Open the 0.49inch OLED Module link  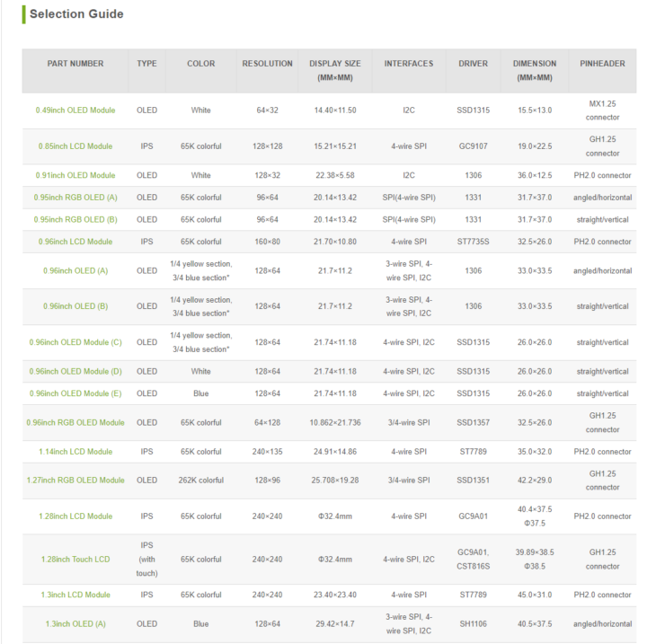75,110
